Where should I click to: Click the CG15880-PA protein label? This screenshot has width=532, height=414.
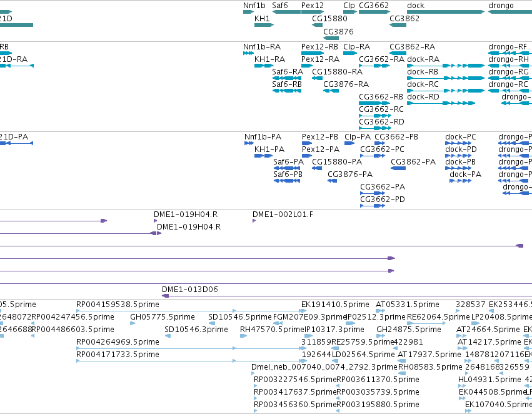(337, 162)
